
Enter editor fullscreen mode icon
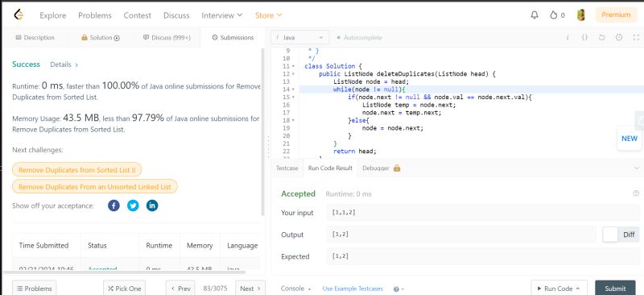(636, 37)
